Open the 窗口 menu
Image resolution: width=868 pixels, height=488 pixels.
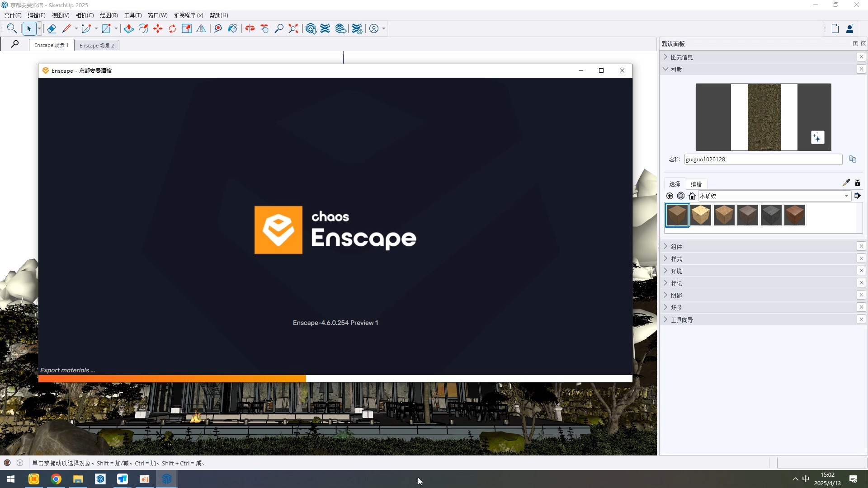pyautogui.click(x=157, y=15)
